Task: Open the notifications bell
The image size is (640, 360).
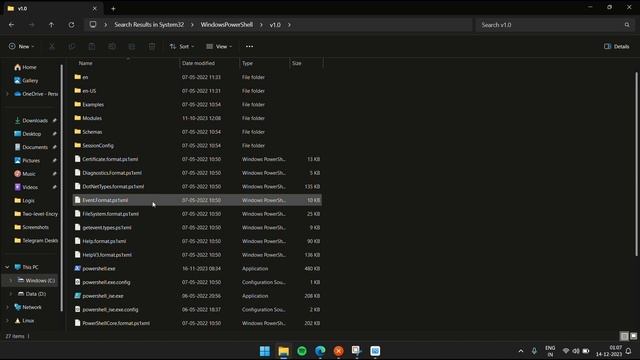Action: click(x=629, y=351)
